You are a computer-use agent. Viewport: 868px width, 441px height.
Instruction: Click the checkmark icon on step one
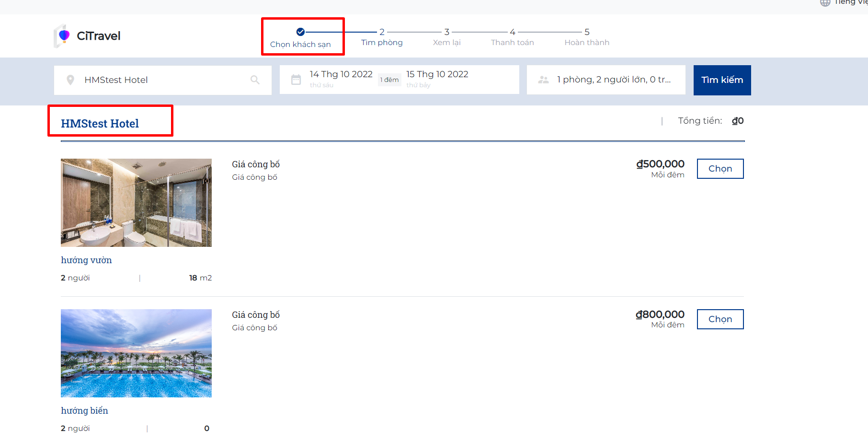300,32
